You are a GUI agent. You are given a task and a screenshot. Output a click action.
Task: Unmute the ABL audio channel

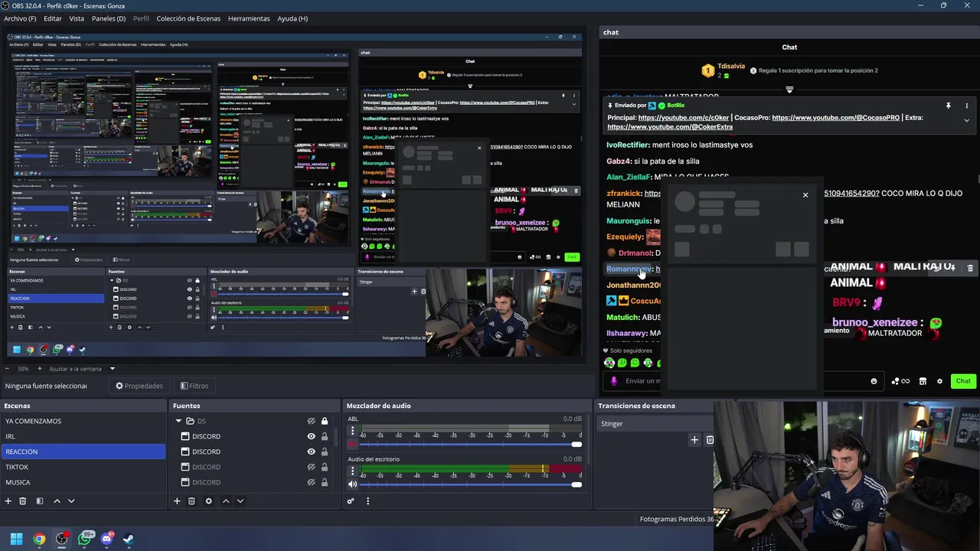(352, 444)
